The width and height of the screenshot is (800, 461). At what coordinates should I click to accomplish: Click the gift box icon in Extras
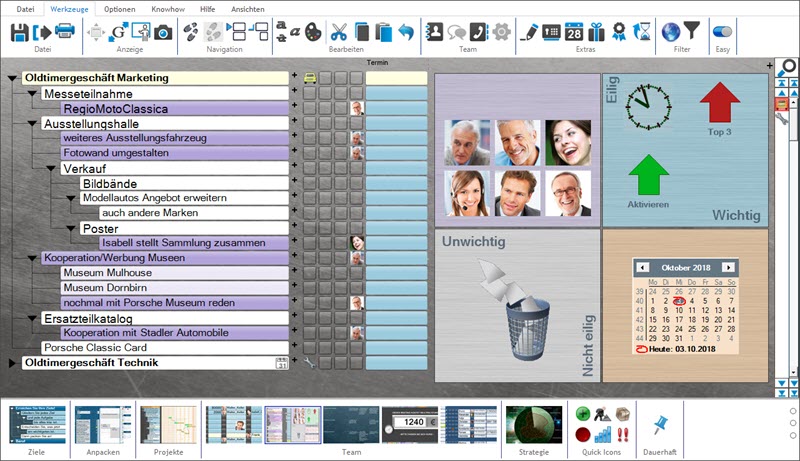[x=598, y=32]
